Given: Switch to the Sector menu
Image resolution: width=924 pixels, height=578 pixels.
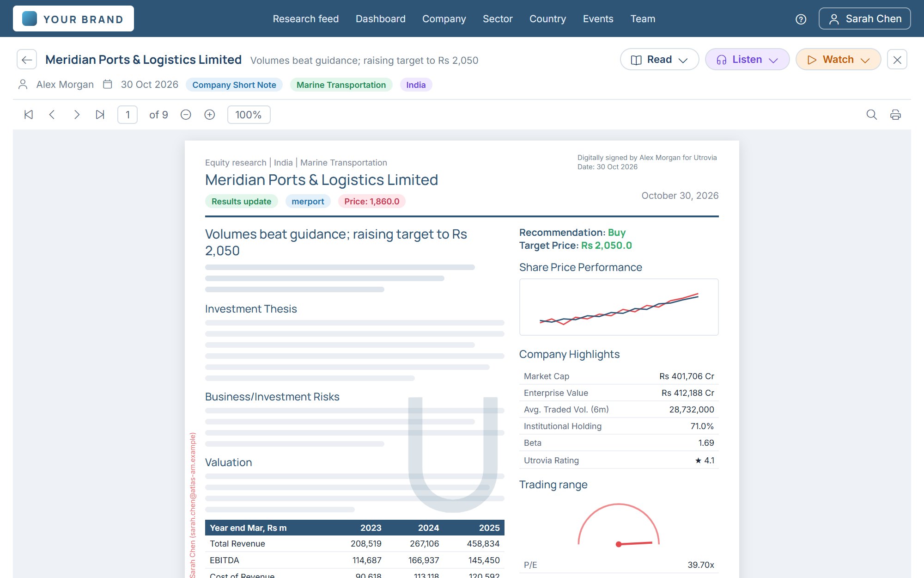Looking at the screenshot, I should (498, 19).
